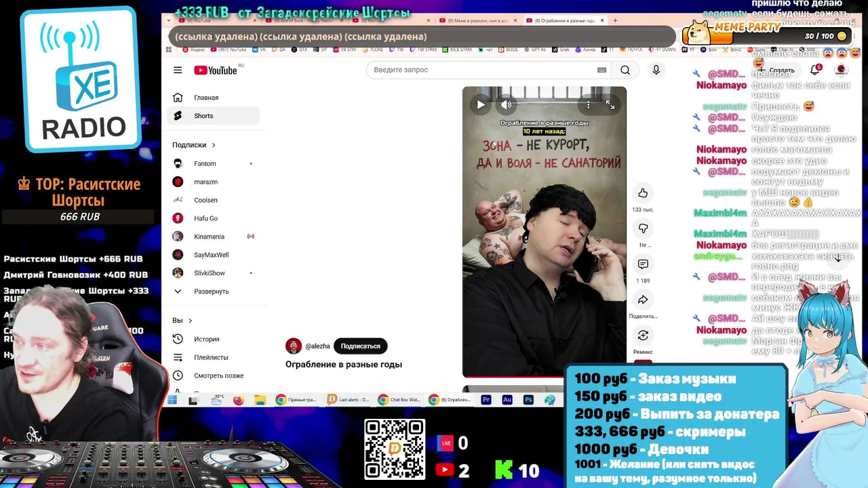Subscribe to @alezha with Подписаться button
Screen dimensions: 868x488
360,346
